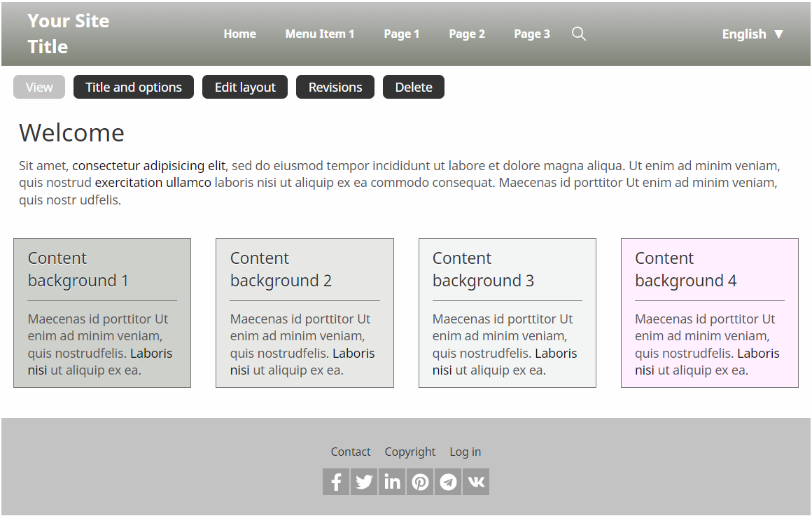Image resolution: width=812 pixels, height=516 pixels.
Task: Click the Your Site Title heading link
Action: 68,34
